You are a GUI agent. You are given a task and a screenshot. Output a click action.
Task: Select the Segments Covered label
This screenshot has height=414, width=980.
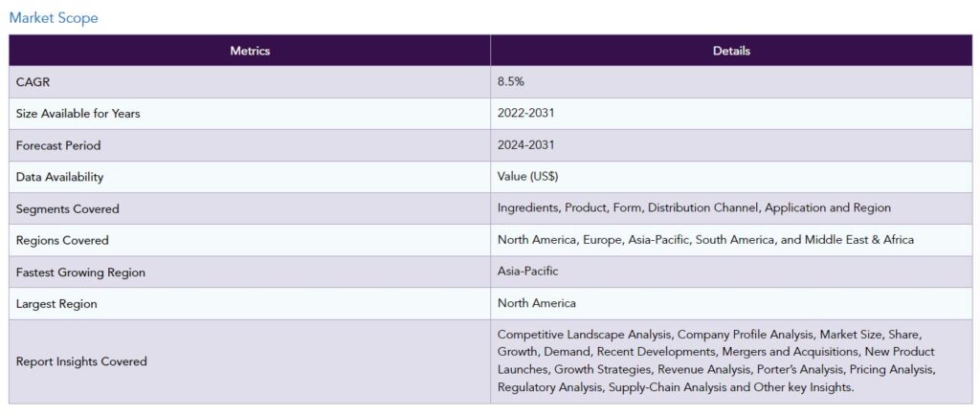coord(68,209)
